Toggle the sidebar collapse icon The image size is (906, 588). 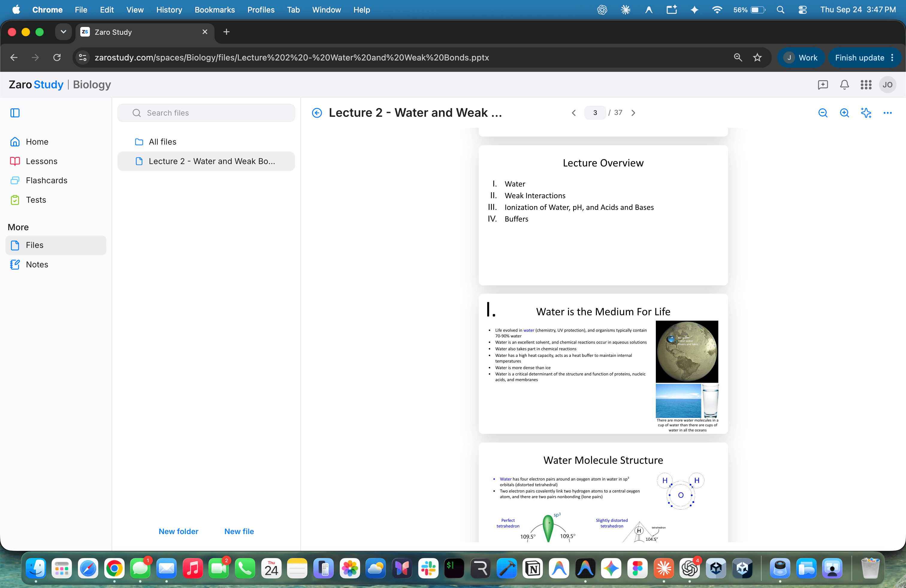[15, 113]
